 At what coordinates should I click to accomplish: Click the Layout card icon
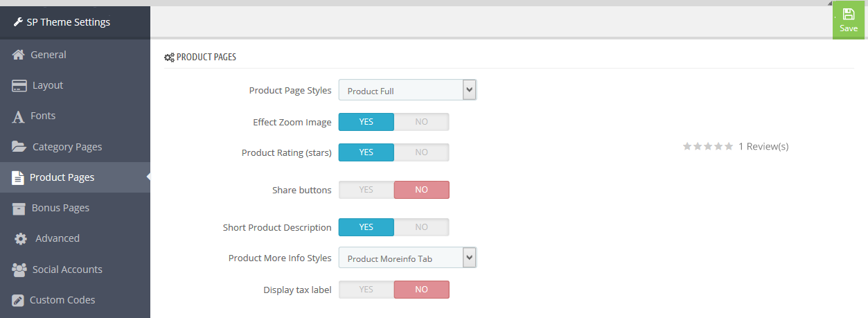click(19, 85)
